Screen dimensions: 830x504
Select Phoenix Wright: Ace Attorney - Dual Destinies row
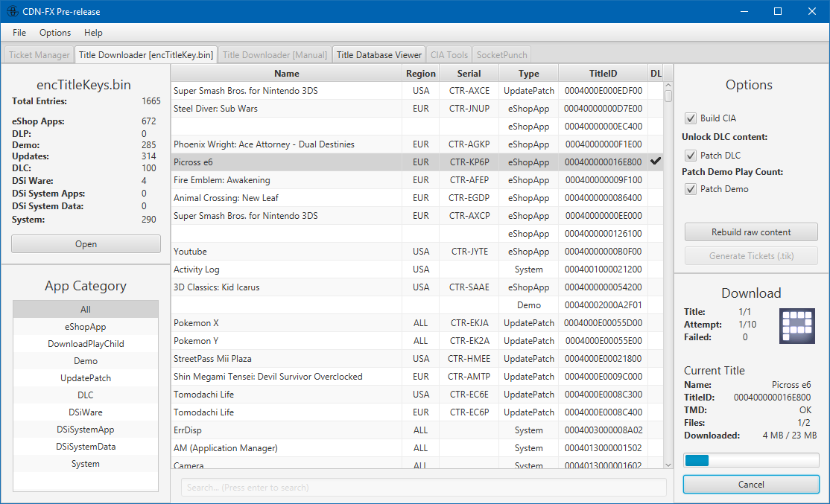click(417, 144)
